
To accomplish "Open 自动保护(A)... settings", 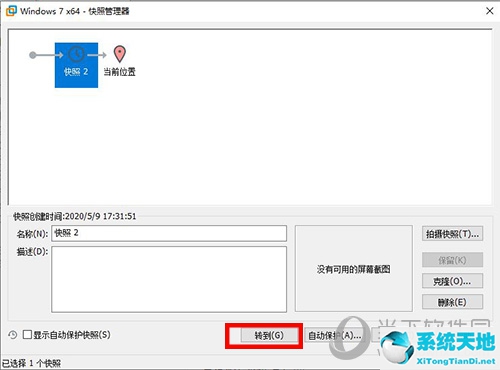I will pos(334,335).
